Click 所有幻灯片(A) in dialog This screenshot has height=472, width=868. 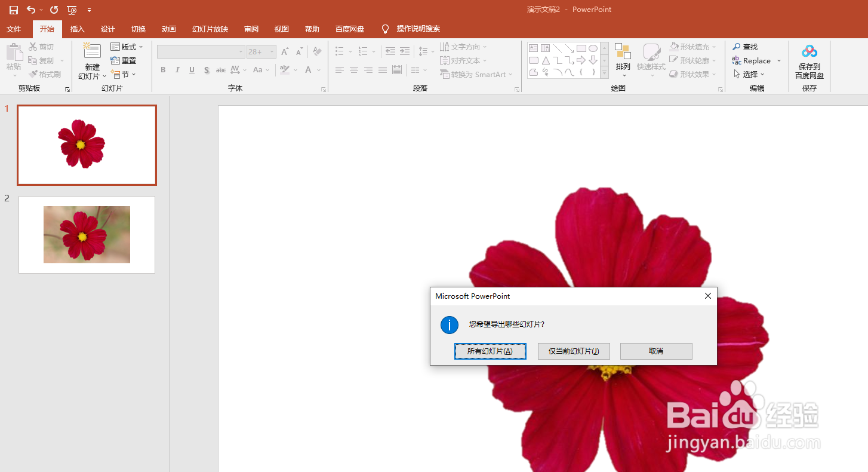pyautogui.click(x=490, y=351)
